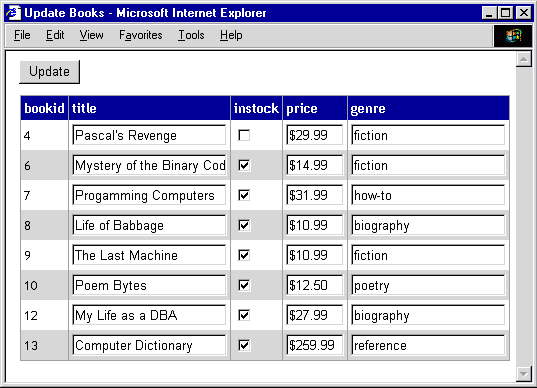Screen dimensions: 537x388
Task: Click the $259.99 price field
Action: click(315, 345)
